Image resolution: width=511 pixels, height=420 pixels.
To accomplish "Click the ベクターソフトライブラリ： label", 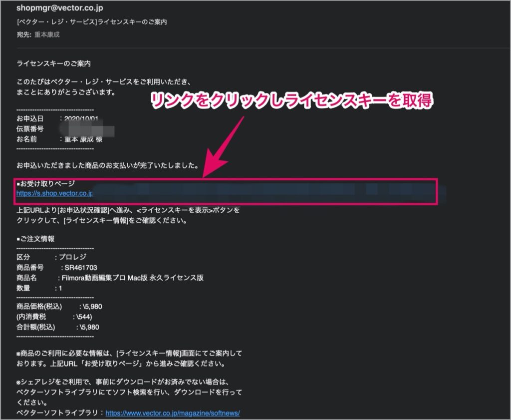I will click(60, 413).
